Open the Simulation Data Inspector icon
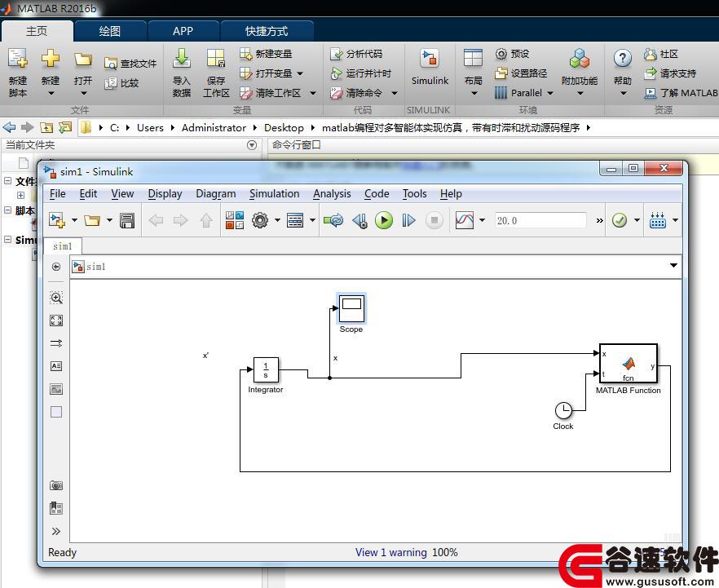Viewport: 719px width, 588px height. click(465, 221)
